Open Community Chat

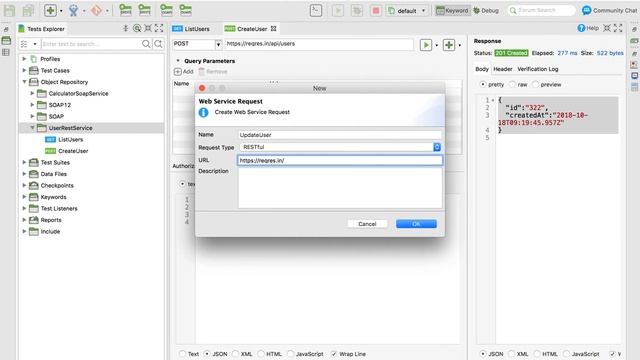609,11
